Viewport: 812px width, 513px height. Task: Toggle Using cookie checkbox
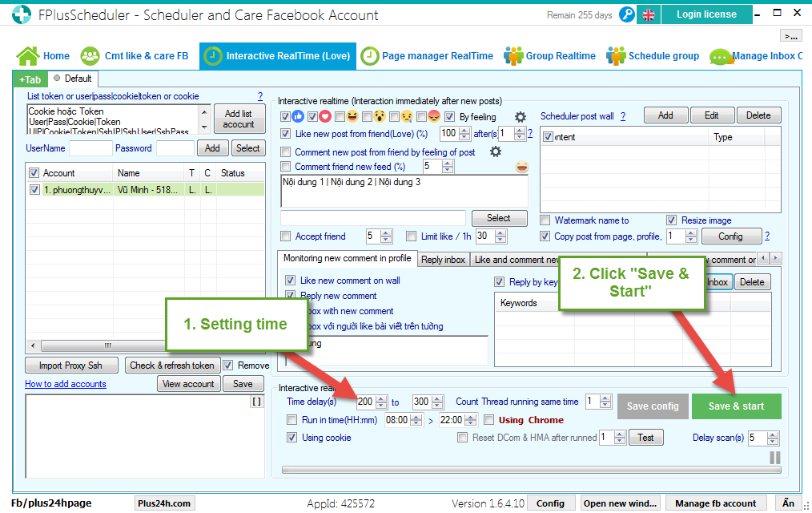tap(292, 438)
